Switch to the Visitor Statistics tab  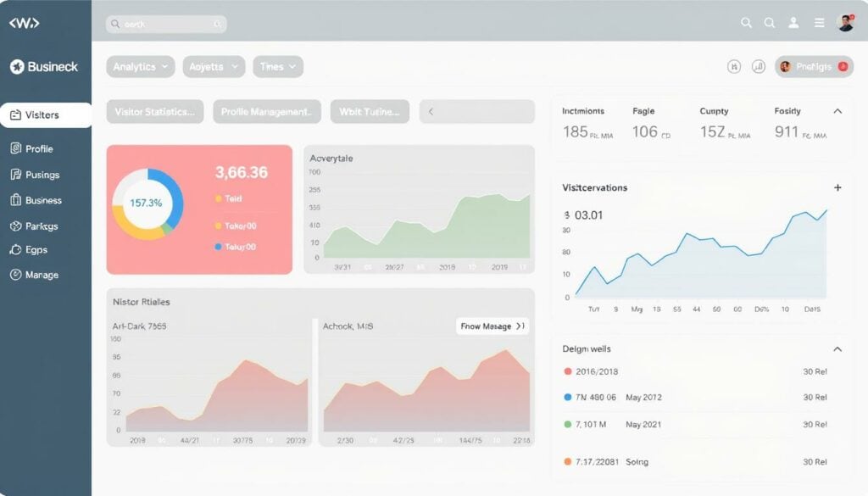pos(155,111)
